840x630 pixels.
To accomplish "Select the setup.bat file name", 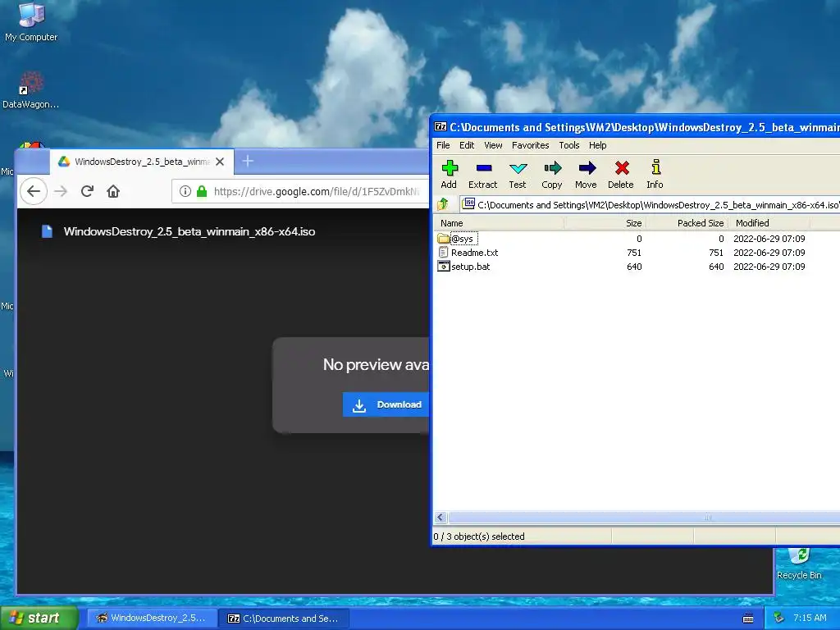I will (x=470, y=267).
